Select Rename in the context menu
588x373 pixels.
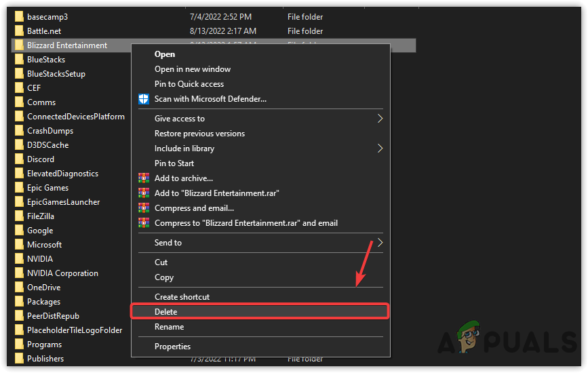pyautogui.click(x=169, y=327)
